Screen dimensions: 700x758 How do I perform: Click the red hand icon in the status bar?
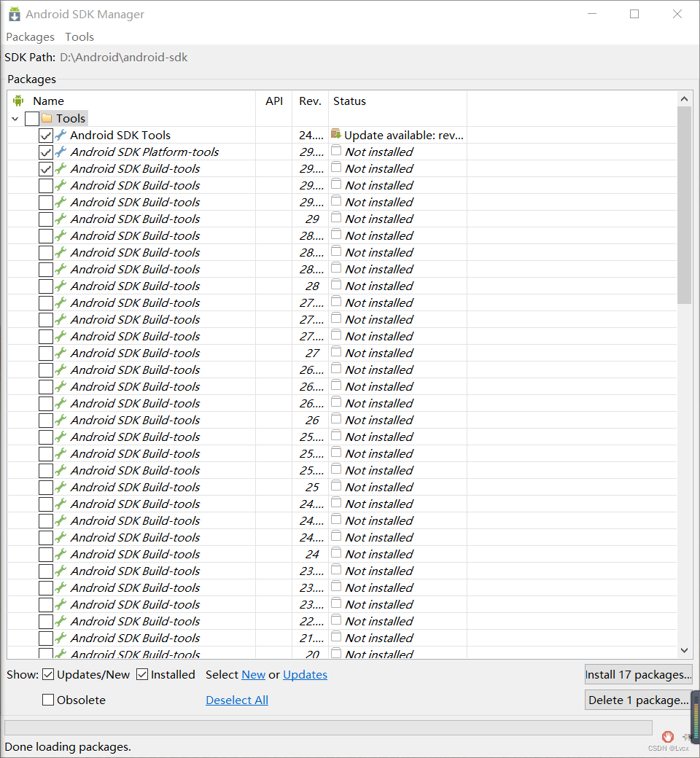(x=668, y=737)
